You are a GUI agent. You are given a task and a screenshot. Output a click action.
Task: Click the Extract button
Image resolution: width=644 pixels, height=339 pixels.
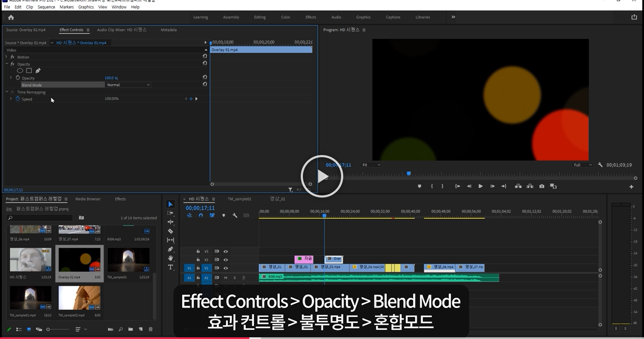(x=530, y=186)
